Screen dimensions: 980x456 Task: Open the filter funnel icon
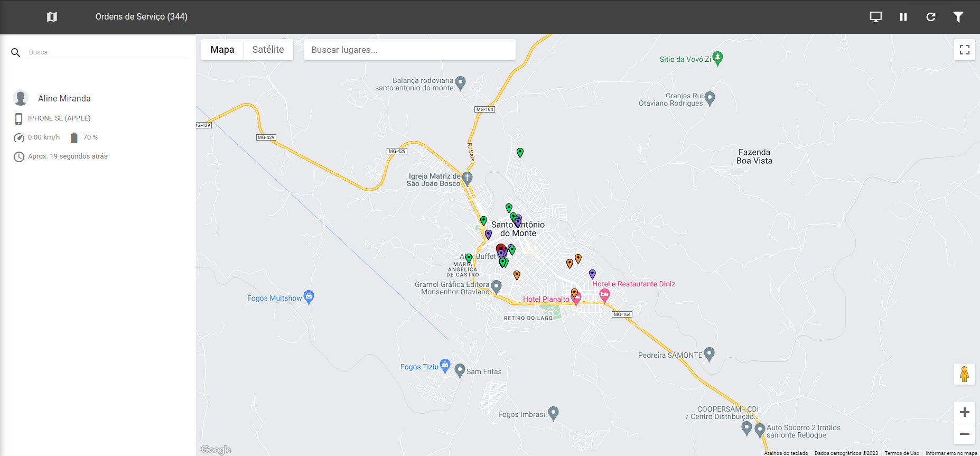click(958, 17)
